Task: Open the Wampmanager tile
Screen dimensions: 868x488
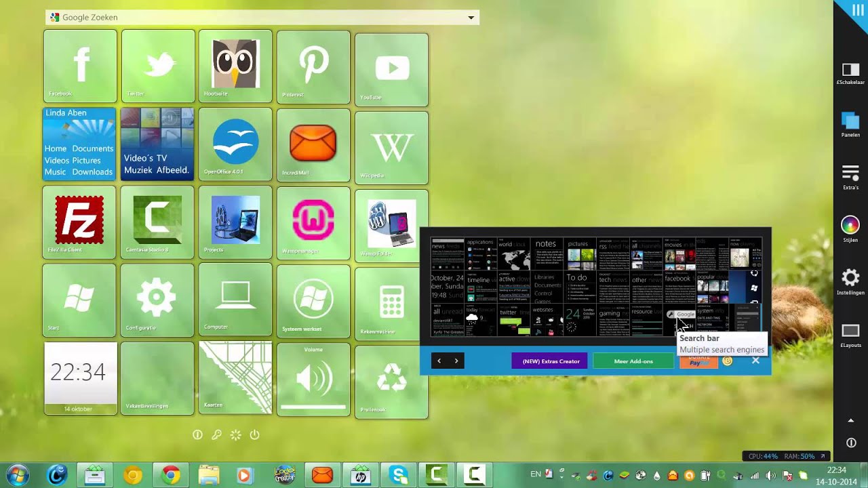Action: click(313, 222)
